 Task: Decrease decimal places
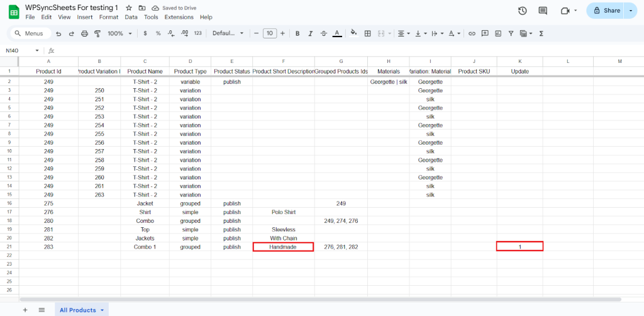tap(171, 33)
